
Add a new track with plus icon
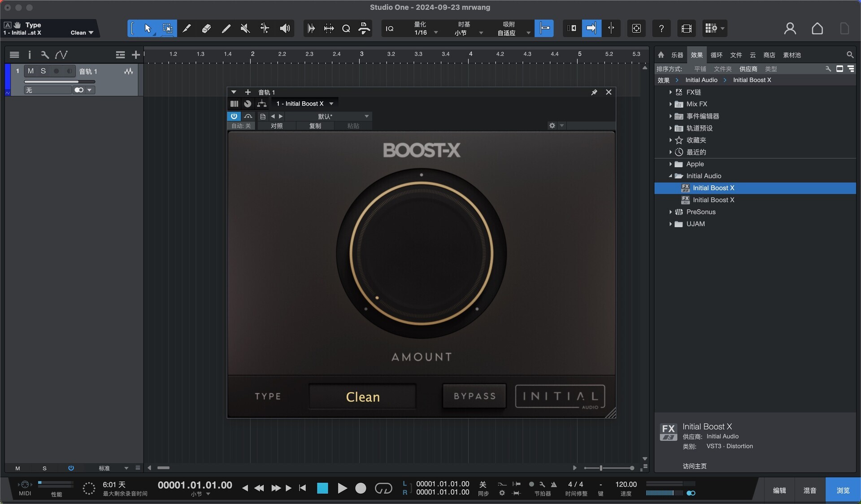tap(136, 55)
